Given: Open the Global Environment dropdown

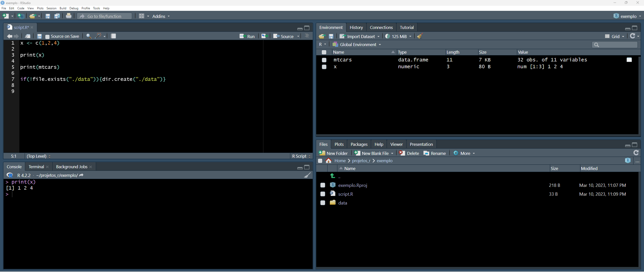Looking at the screenshot, I should pyautogui.click(x=357, y=45).
